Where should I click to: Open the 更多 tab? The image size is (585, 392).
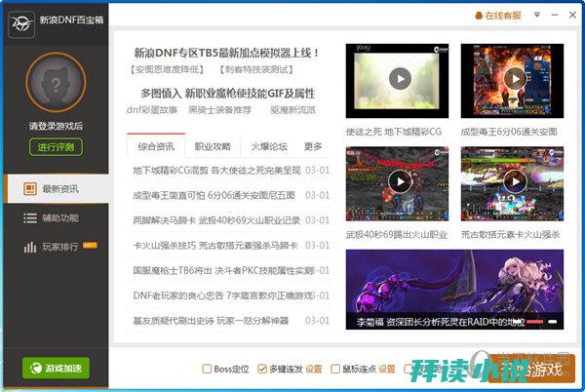click(x=313, y=146)
